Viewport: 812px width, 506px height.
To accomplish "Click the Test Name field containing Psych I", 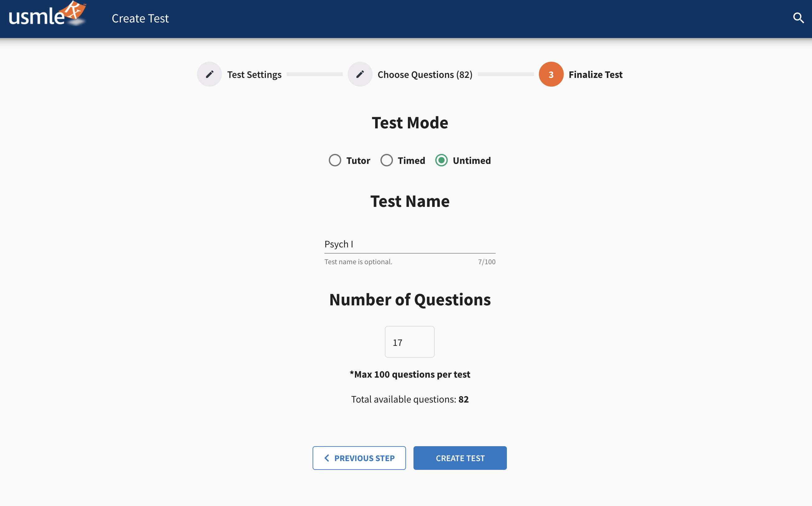I will [410, 244].
